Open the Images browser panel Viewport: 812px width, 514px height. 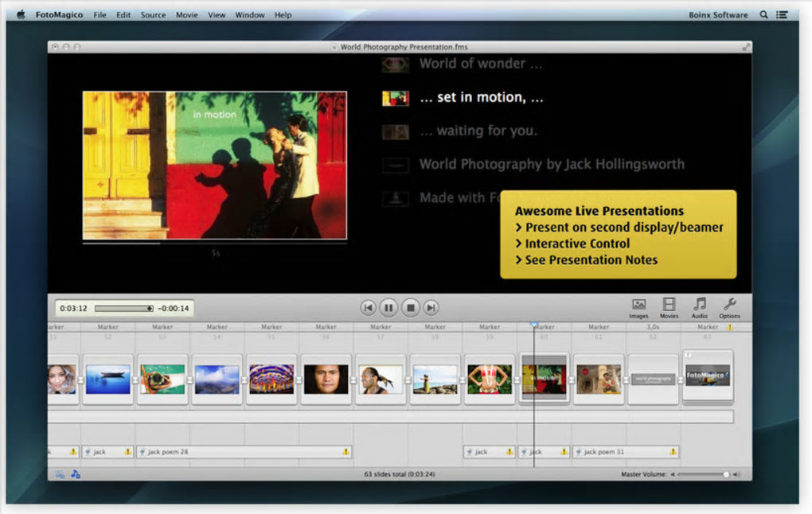click(x=638, y=306)
